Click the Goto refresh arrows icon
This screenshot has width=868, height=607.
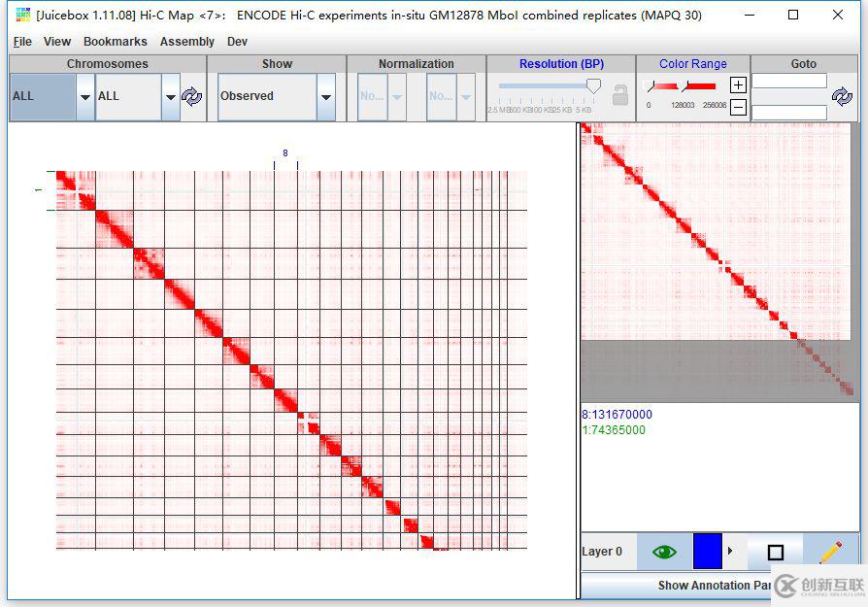coord(842,96)
